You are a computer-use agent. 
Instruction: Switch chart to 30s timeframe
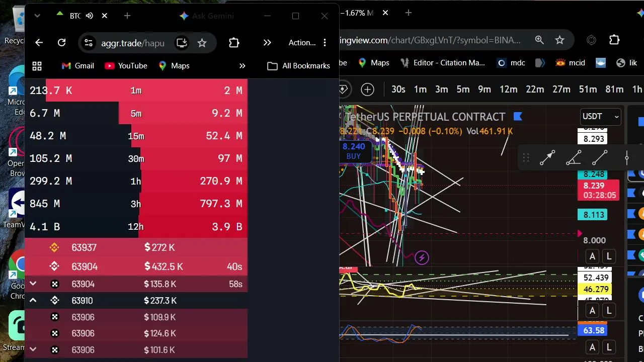click(x=398, y=89)
